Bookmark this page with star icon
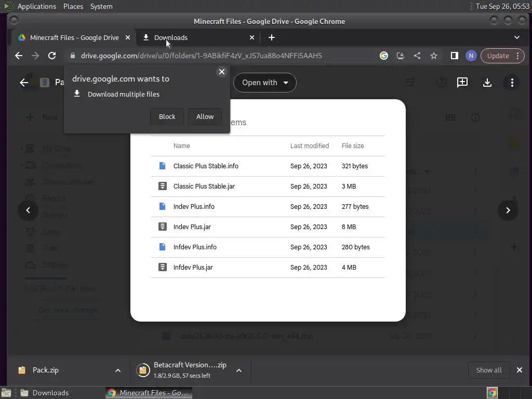This screenshot has width=532, height=399. pos(434,56)
